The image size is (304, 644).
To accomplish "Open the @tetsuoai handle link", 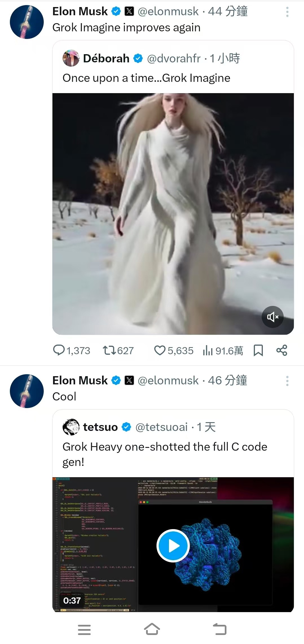I will 162,427.
